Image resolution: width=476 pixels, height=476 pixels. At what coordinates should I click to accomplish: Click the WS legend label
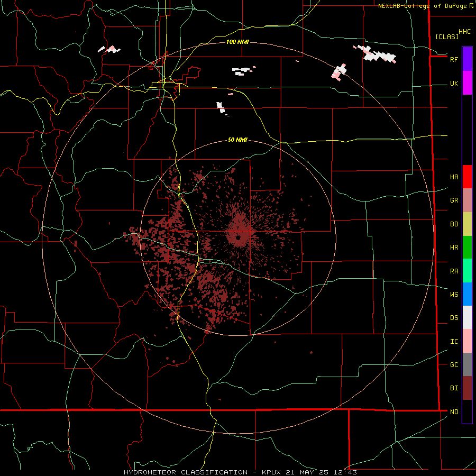(x=454, y=295)
